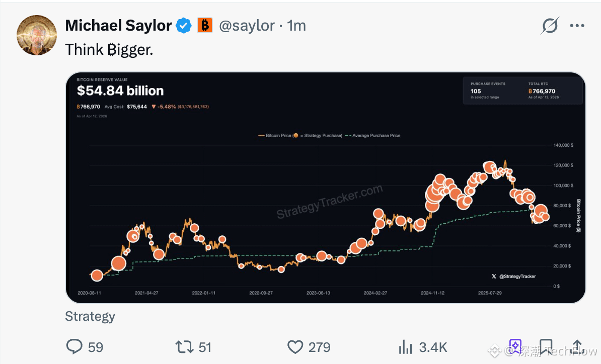601x364 pixels.
Task: Like the post with heart icon
Action: click(x=295, y=346)
